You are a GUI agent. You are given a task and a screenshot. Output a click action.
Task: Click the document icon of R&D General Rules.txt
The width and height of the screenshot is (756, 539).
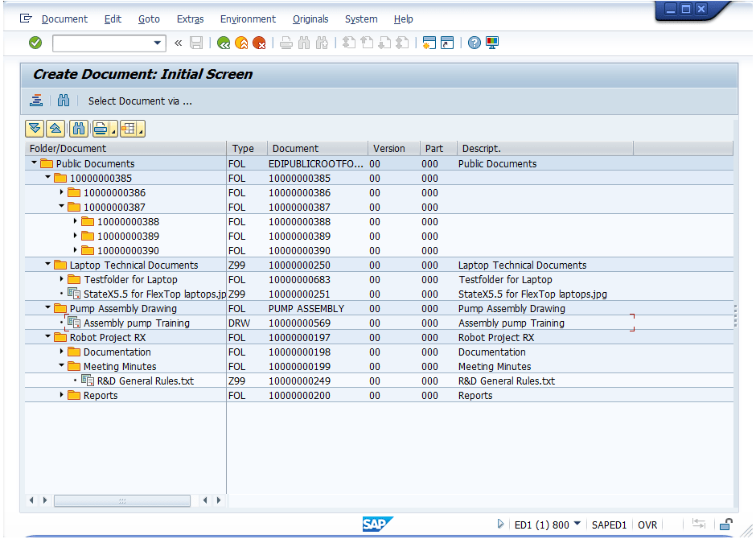tap(88, 380)
